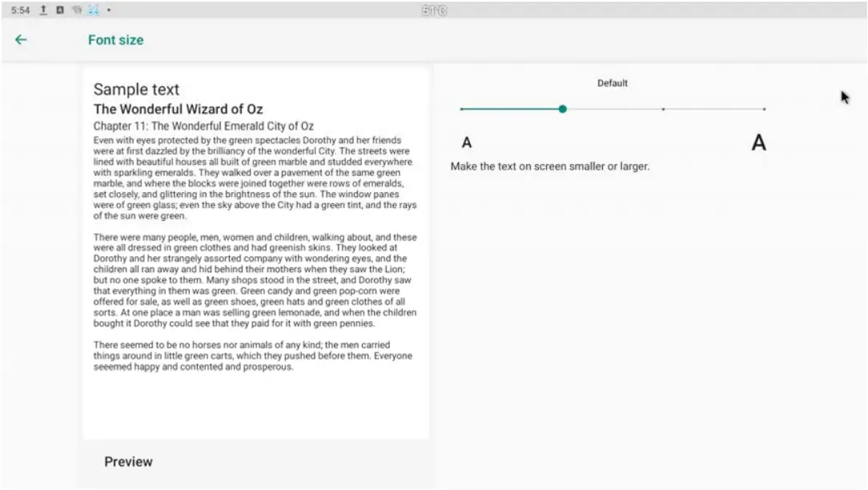
Task: Click the paragraph starting 'Even with eyes protected'
Action: click(255, 178)
